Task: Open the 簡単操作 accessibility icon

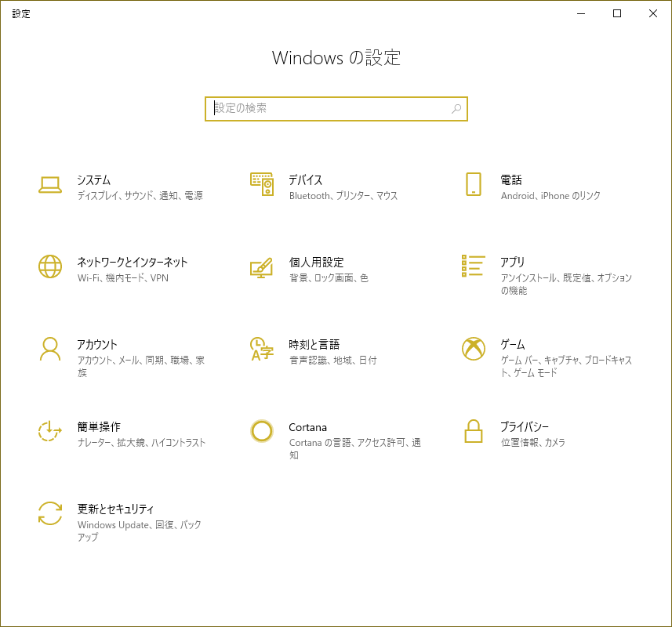Action: point(50,431)
